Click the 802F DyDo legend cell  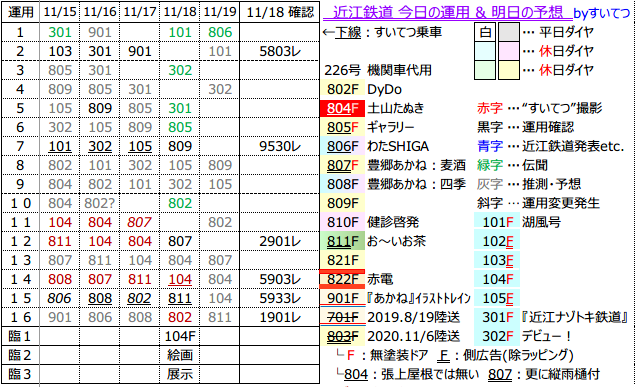pyautogui.click(x=343, y=89)
